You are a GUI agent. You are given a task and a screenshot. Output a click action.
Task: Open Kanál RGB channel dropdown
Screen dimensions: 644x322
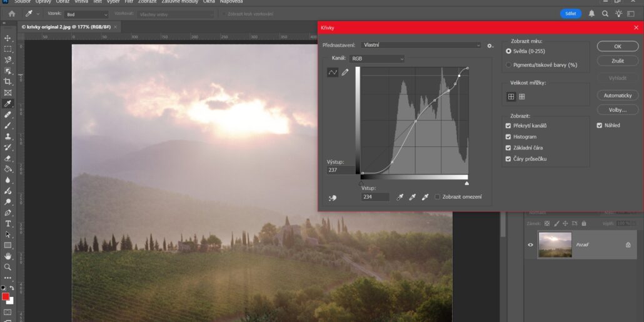coord(376,59)
